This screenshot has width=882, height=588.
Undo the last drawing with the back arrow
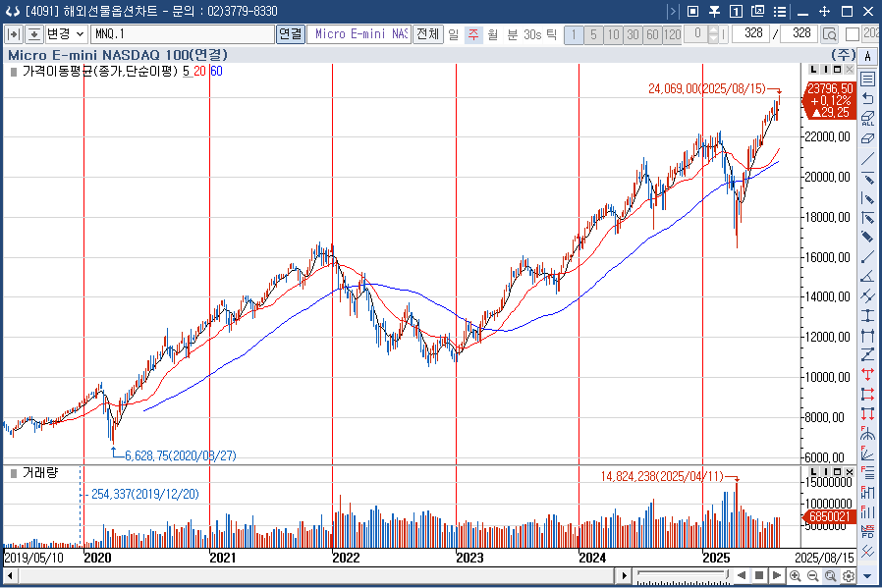tap(868, 98)
